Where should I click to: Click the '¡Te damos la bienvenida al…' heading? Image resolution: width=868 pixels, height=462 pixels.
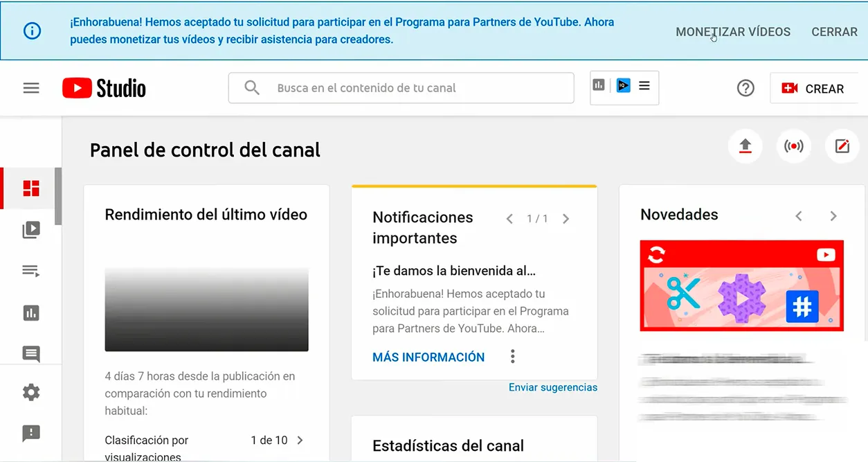454,271
